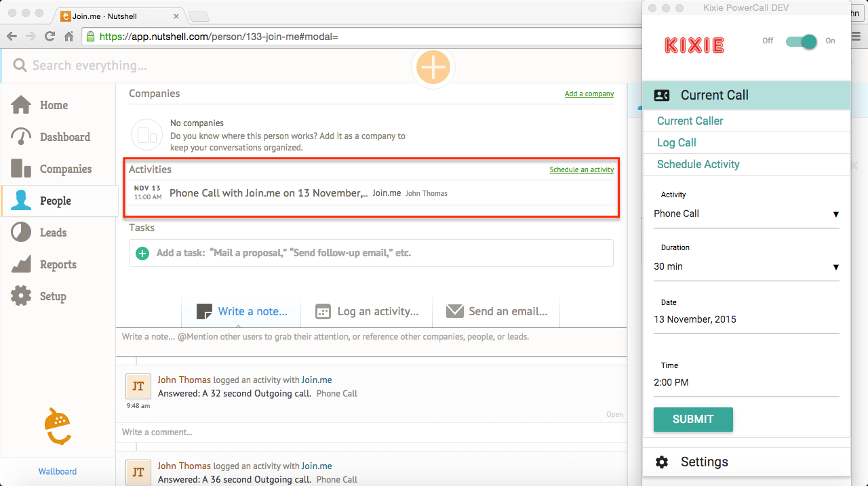Click the Join.me link in the 32 second call entry
Viewport: 868px width, 486px height.
pos(317,380)
